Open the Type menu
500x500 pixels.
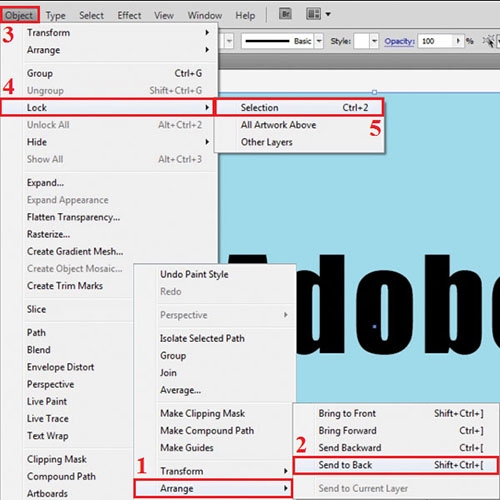coord(56,15)
